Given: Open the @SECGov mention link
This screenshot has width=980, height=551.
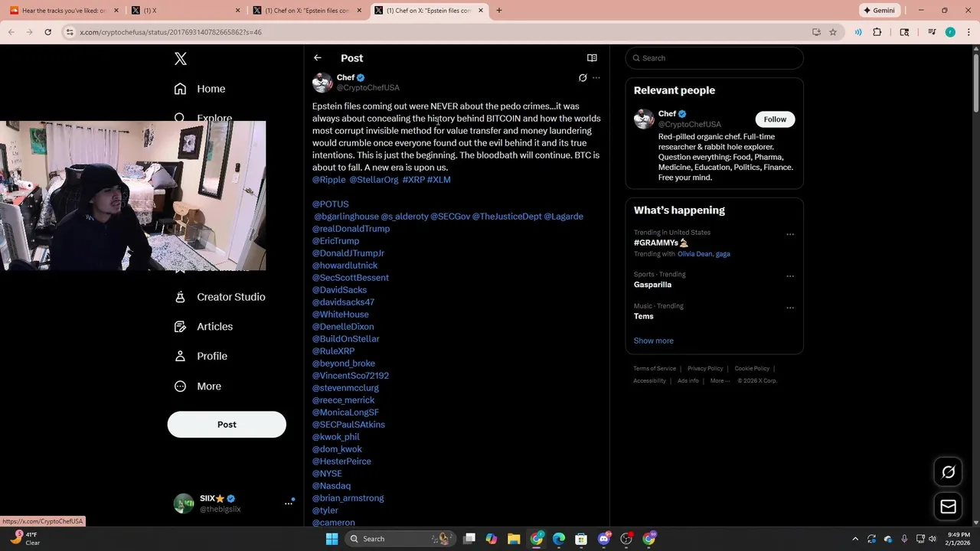Looking at the screenshot, I should [x=450, y=217].
